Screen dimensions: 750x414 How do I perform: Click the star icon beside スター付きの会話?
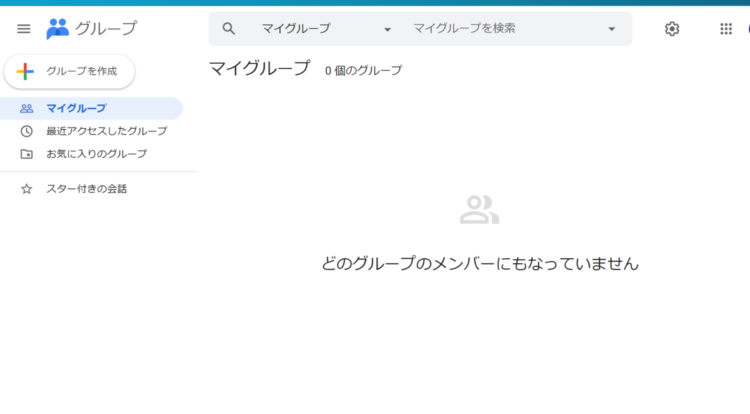pos(26,189)
